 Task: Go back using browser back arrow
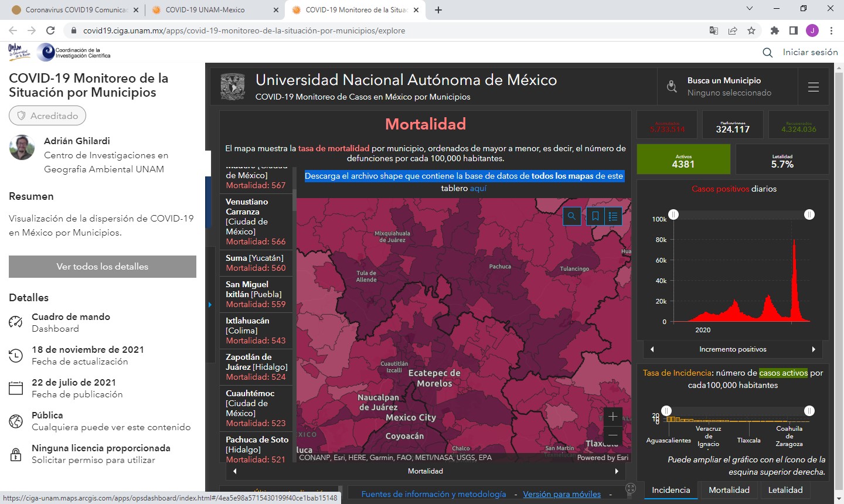(13, 30)
